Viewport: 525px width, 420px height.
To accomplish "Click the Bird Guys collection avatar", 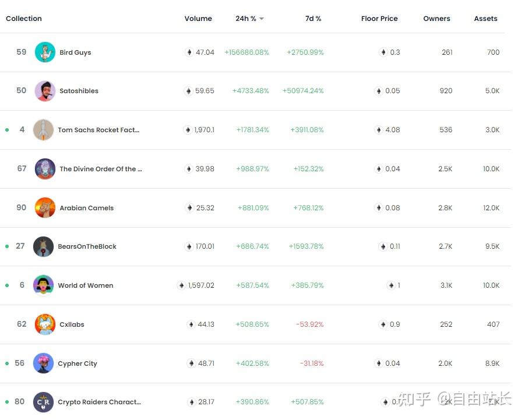I will coord(45,52).
